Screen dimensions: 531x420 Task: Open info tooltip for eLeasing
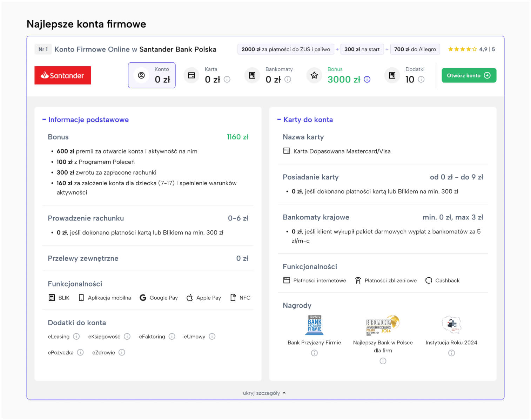[x=76, y=337]
